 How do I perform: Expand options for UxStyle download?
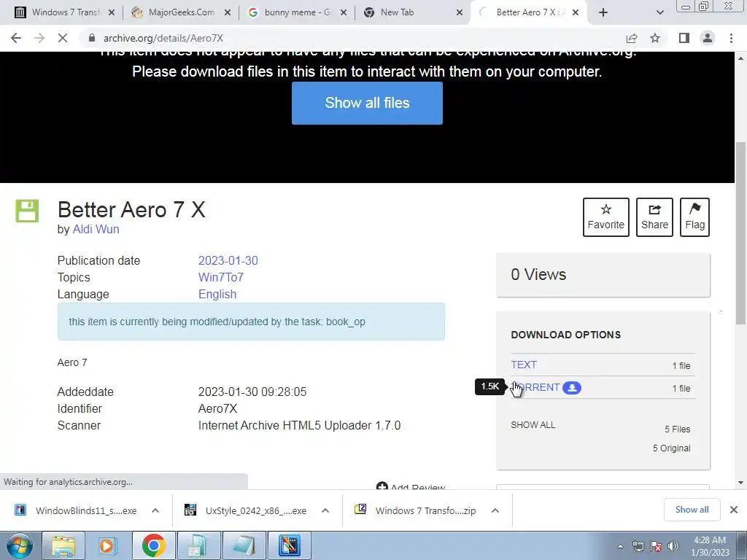click(325, 510)
